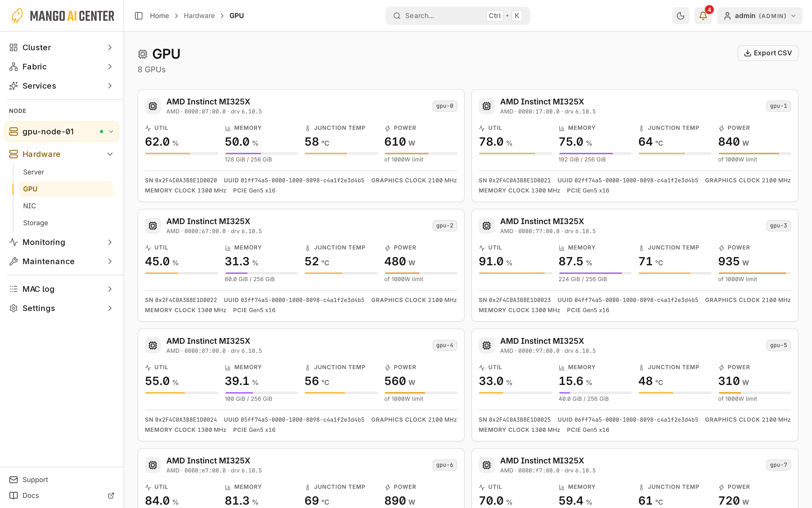Click gpu-3 MEMORY progress bar
The width and height of the screenshot is (812, 508).
(x=595, y=273)
